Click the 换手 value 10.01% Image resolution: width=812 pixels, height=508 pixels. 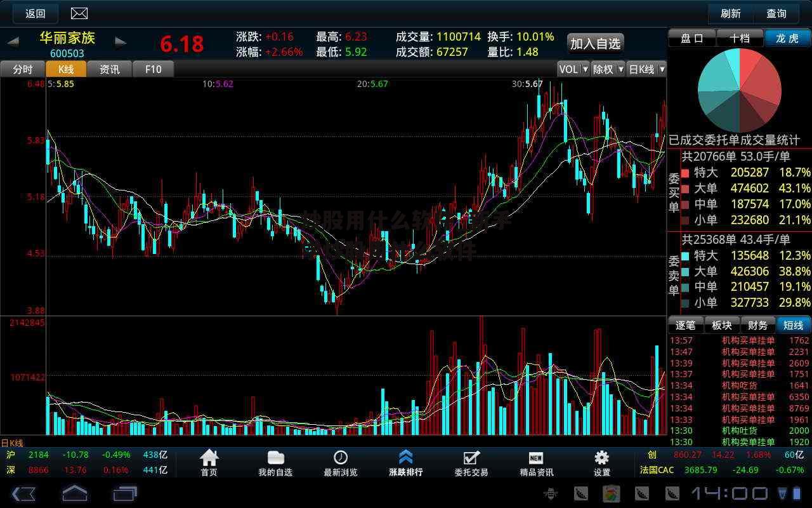535,37
